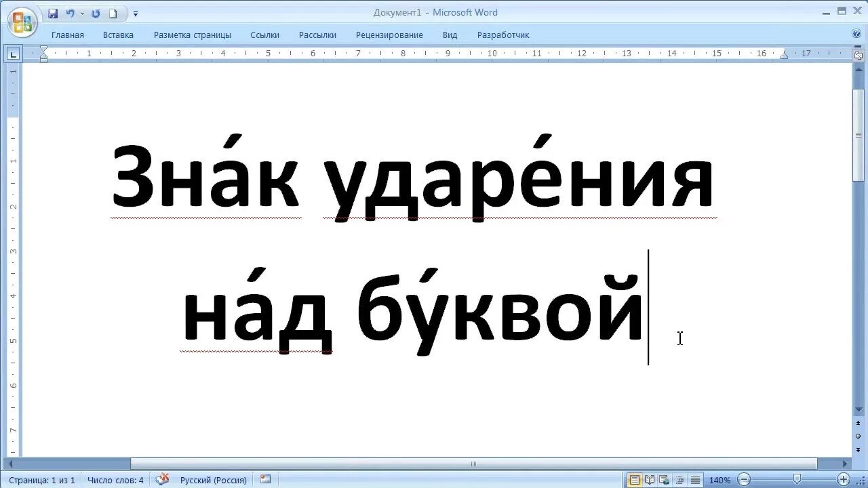Switch to the Разметка страницы tab
Viewport: 868px width, 488px height.
pyautogui.click(x=193, y=35)
